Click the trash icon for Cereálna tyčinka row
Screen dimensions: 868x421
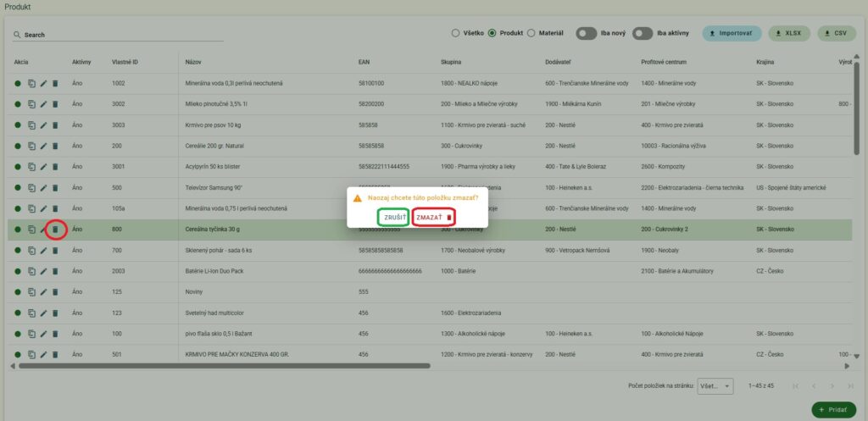pyautogui.click(x=55, y=229)
